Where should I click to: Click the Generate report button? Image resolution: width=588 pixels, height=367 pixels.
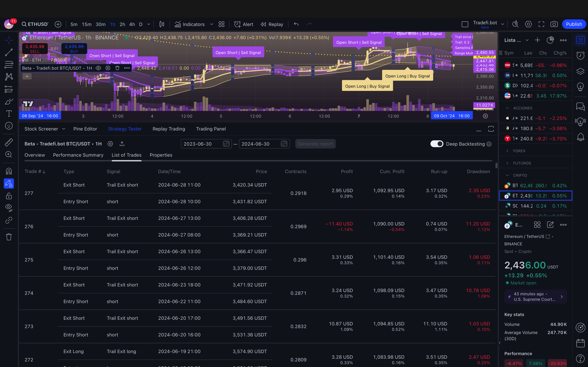pyautogui.click(x=315, y=144)
